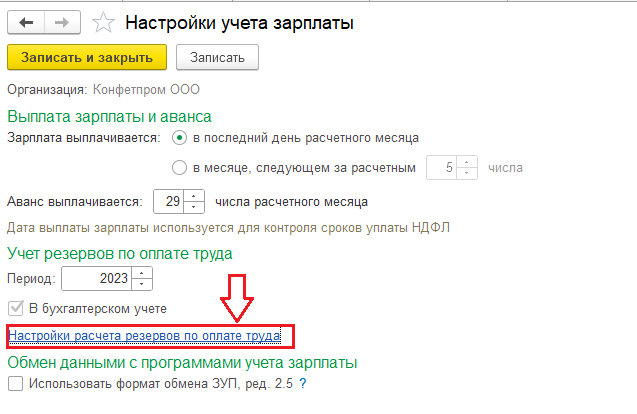Increase the Период year value

[142, 273]
